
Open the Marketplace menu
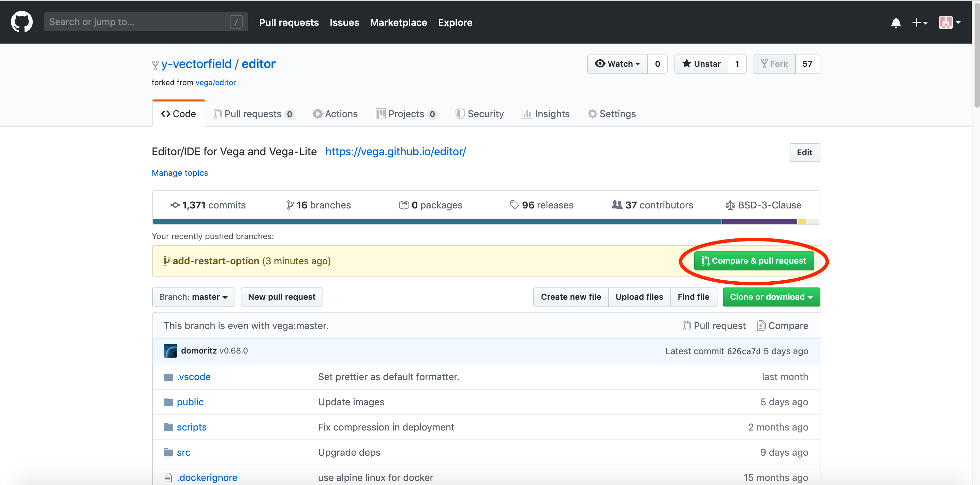pyautogui.click(x=398, y=22)
